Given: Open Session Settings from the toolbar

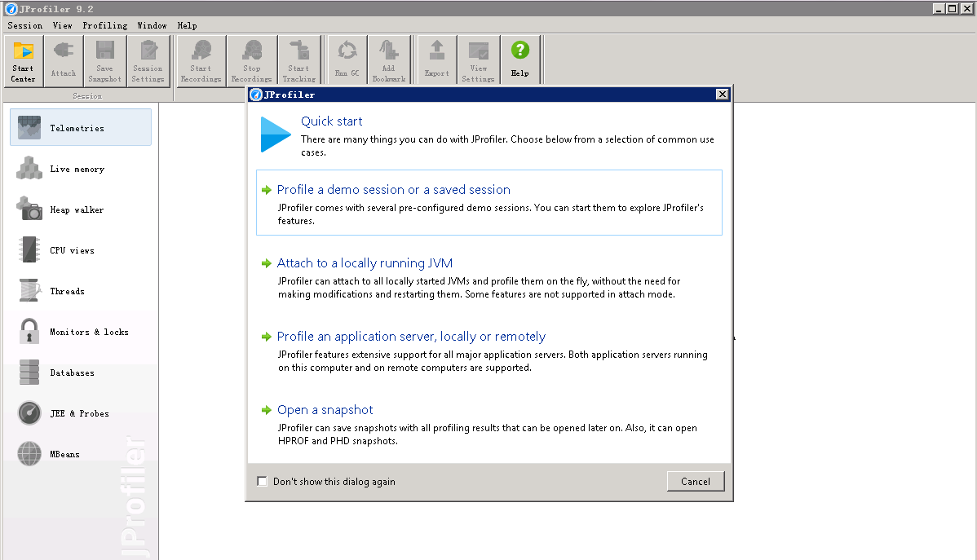Looking at the screenshot, I should pos(148,60).
